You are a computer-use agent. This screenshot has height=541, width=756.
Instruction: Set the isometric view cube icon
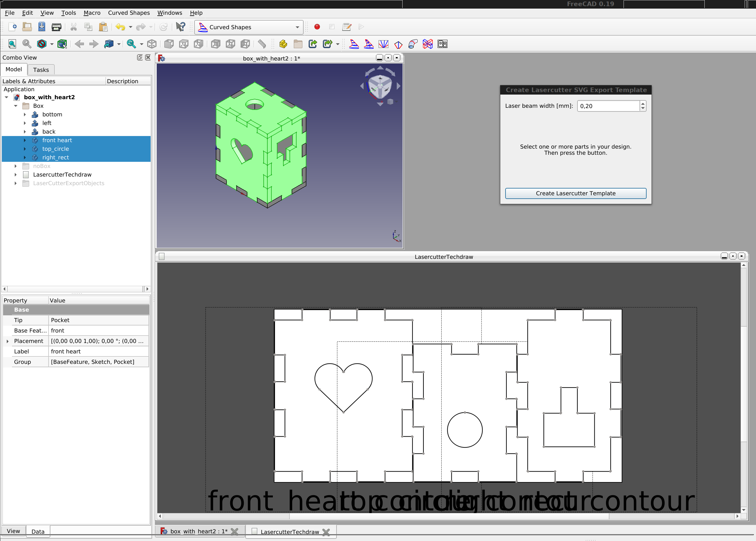click(152, 44)
